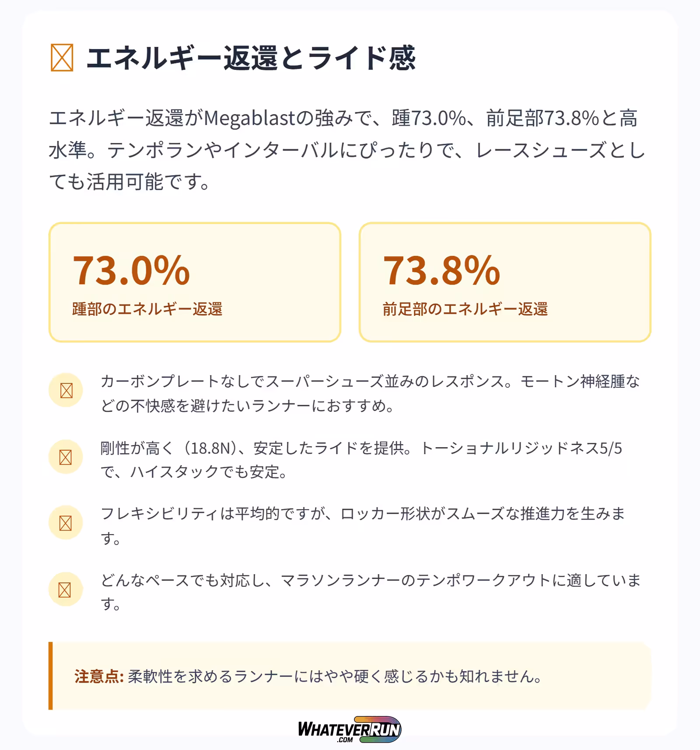This screenshot has height=750, width=700.
Task: Click the bold 注意点 label
Action: pos(99,676)
